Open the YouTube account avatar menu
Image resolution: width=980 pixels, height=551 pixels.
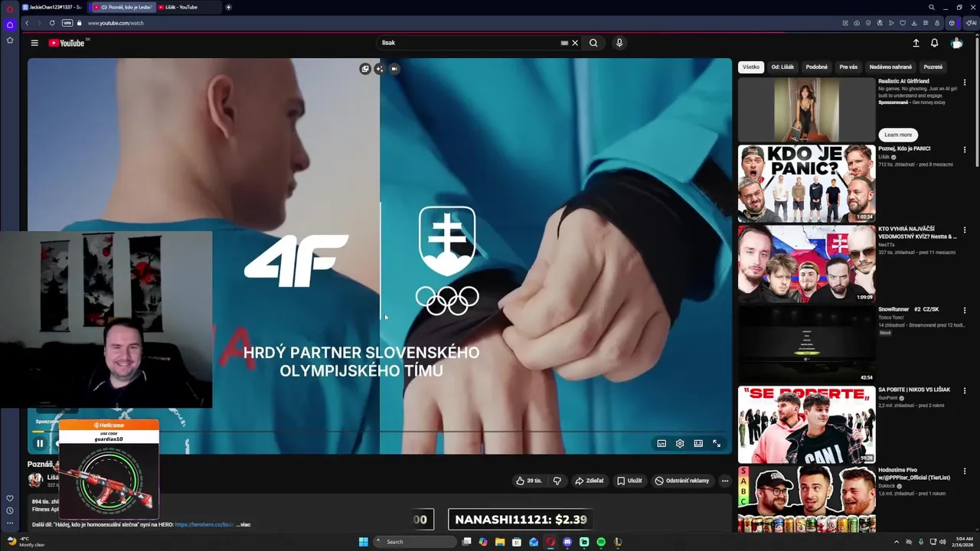click(956, 43)
